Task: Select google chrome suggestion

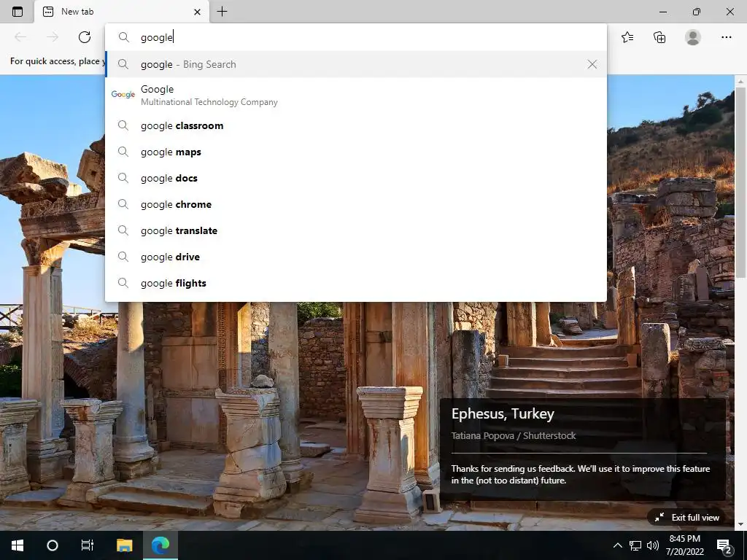Action: (356, 204)
